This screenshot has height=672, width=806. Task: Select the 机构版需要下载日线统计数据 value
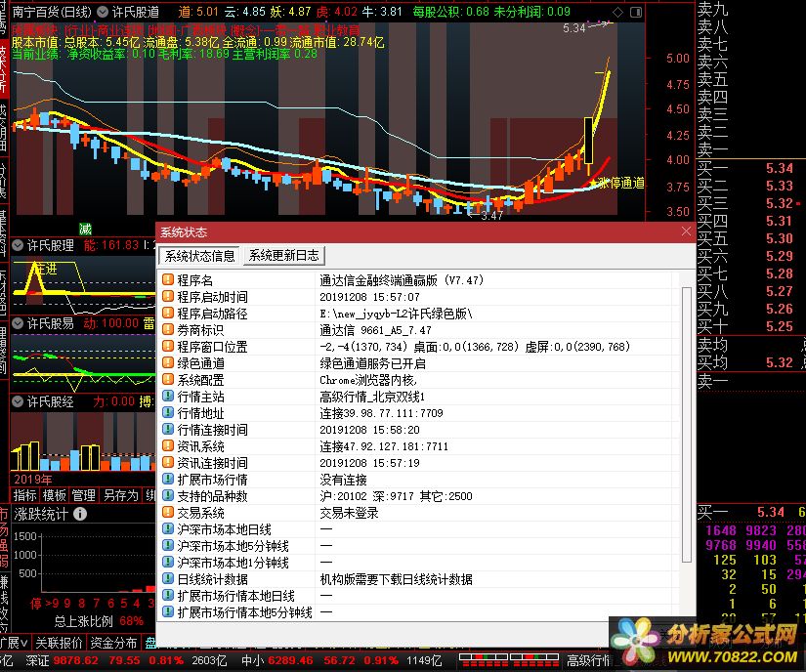click(396, 579)
